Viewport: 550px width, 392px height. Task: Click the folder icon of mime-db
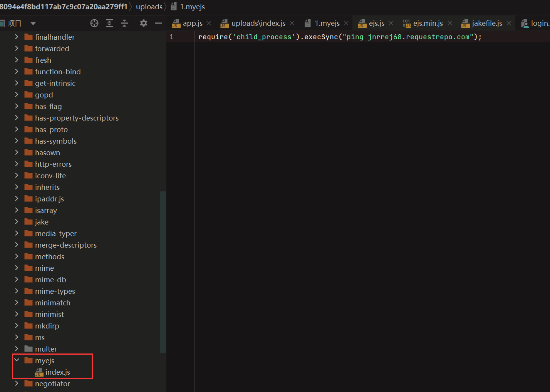click(29, 280)
